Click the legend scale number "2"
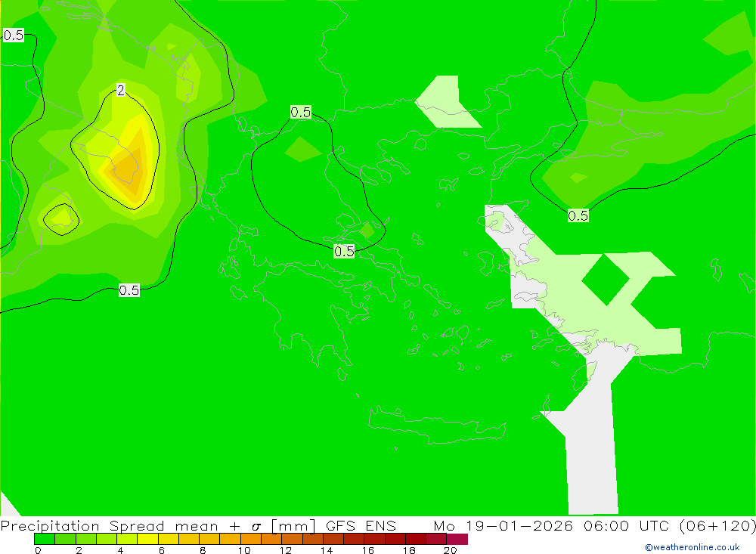 (x=79, y=550)
